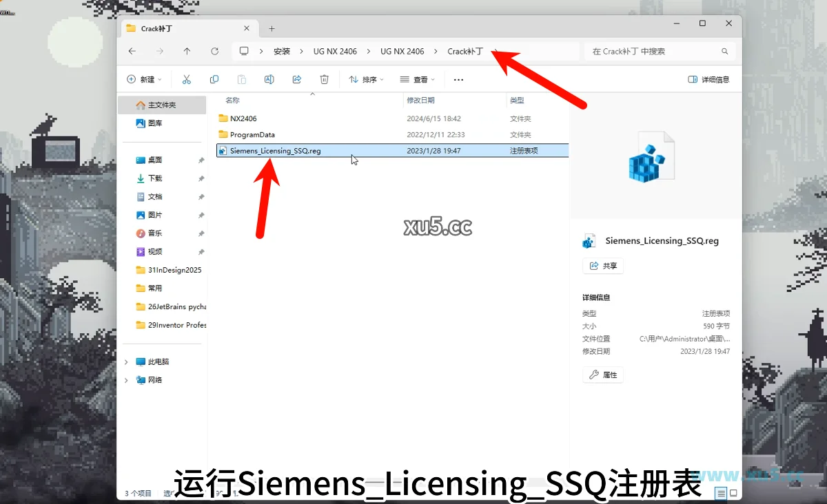827x504 pixels.
Task: Open the 排序 sort dropdown
Action: click(366, 79)
